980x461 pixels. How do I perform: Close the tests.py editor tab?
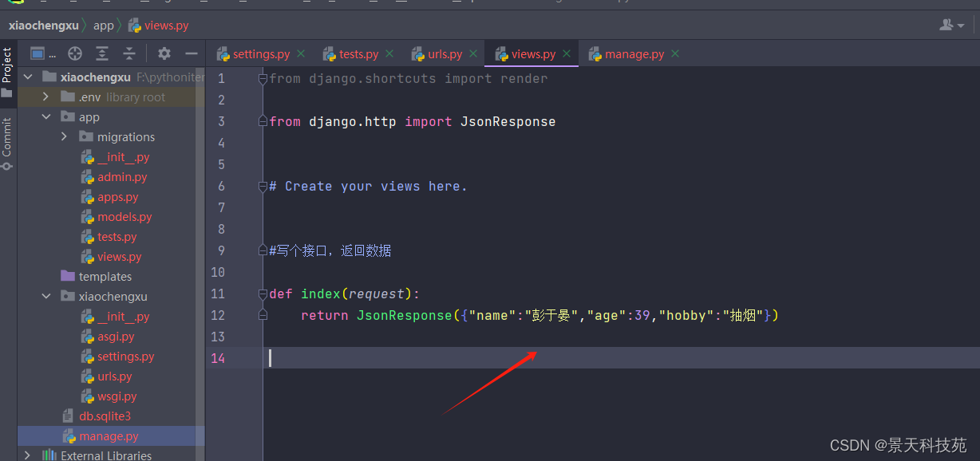tap(389, 54)
